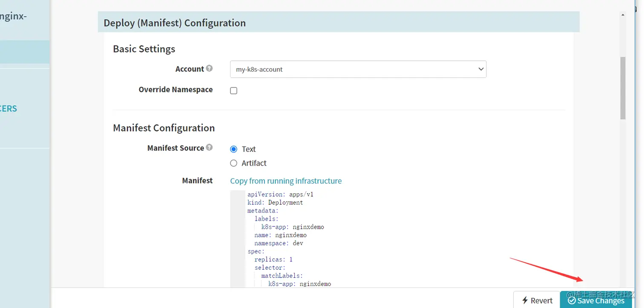Click the lightning bolt Revert icon
Viewport: 644px width, 308px height.
[525, 300]
